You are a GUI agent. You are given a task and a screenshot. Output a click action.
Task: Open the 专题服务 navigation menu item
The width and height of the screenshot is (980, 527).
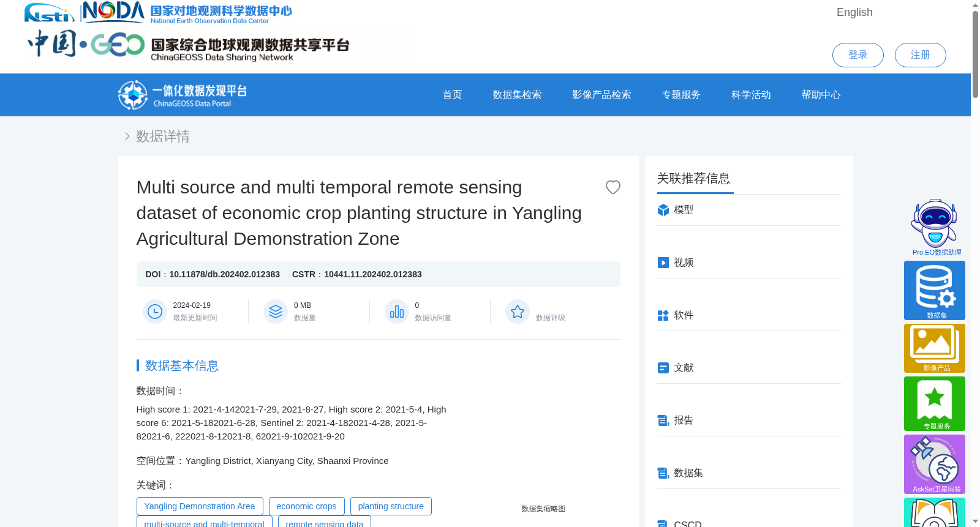[681, 95]
